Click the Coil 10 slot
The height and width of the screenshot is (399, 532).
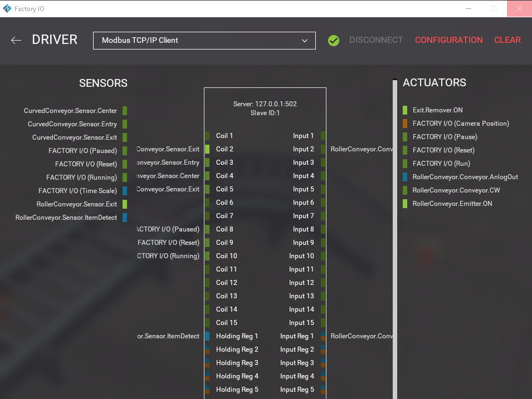(226, 256)
